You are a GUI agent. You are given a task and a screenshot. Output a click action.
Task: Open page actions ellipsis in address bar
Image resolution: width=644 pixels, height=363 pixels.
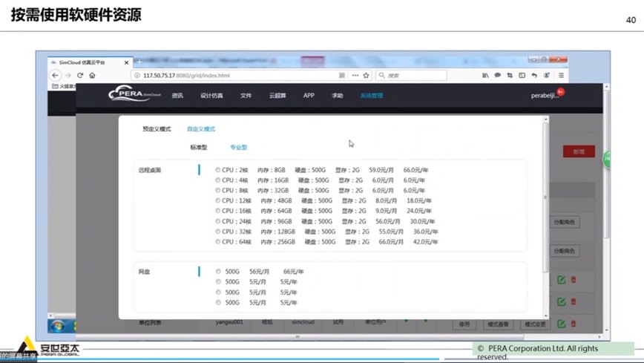pos(355,76)
